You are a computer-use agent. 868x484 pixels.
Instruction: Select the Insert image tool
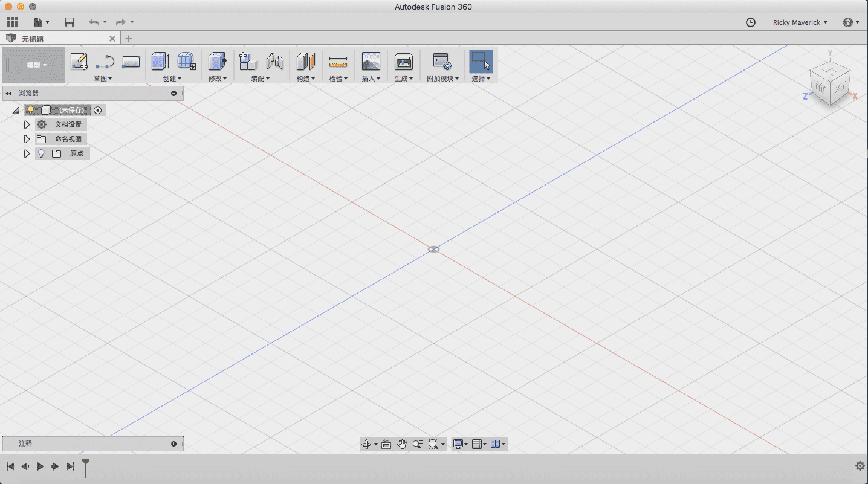[x=371, y=61]
